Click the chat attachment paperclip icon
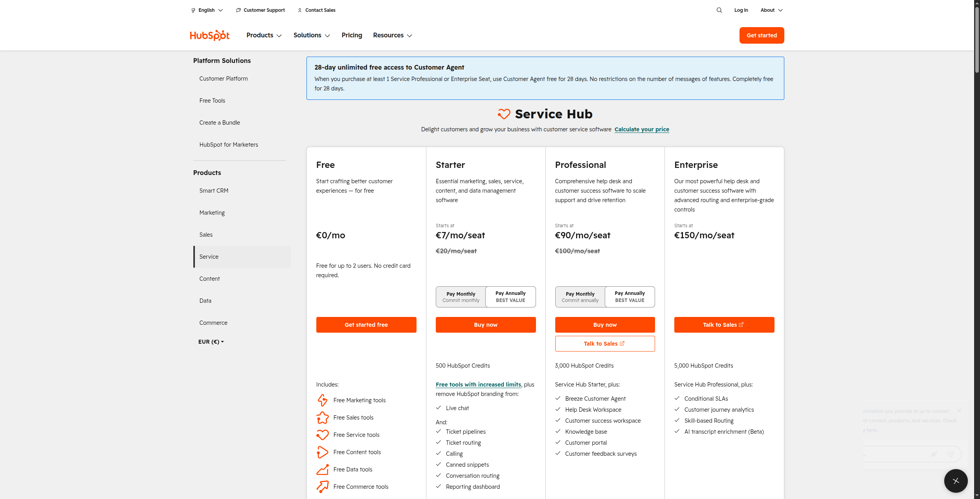 pyautogui.click(x=934, y=454)
